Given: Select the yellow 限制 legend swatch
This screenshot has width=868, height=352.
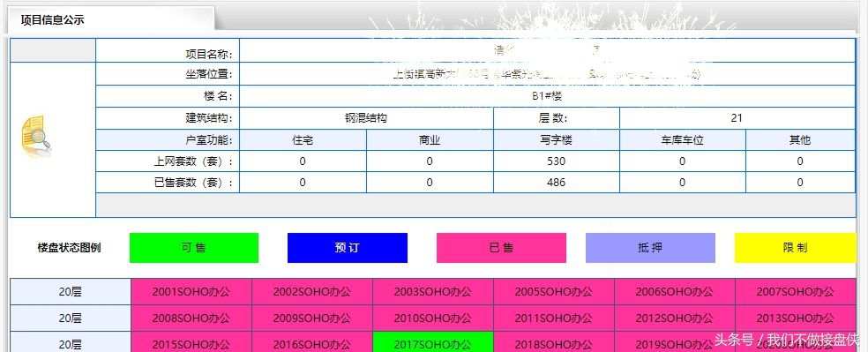Looking at the screenshot, I should [x=796, y=248].
